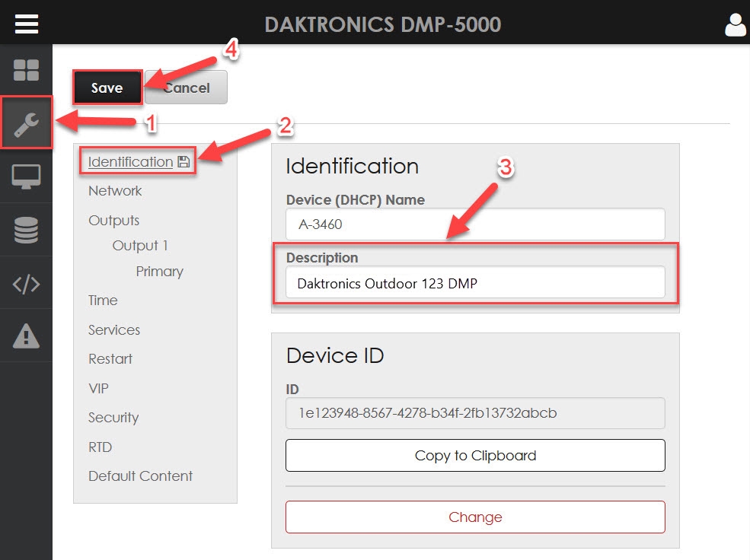Viewport: 750px width, 560px height.
Task: Select Identification in the settings list
Action: [130, 161]
